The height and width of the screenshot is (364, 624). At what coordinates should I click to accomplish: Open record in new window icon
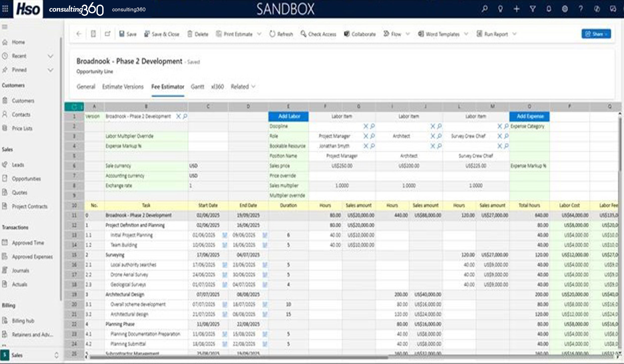tap(107, 34)
